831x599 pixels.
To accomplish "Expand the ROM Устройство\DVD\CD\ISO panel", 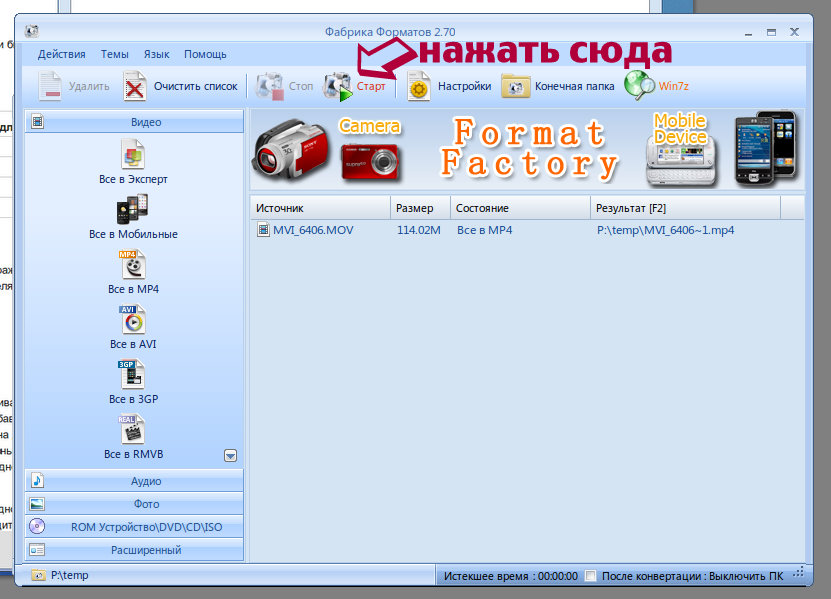I will (134, 527).
